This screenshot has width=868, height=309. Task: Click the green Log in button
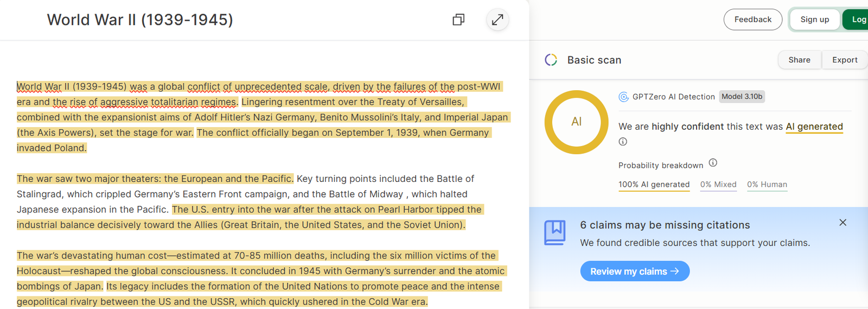(857, 20)
